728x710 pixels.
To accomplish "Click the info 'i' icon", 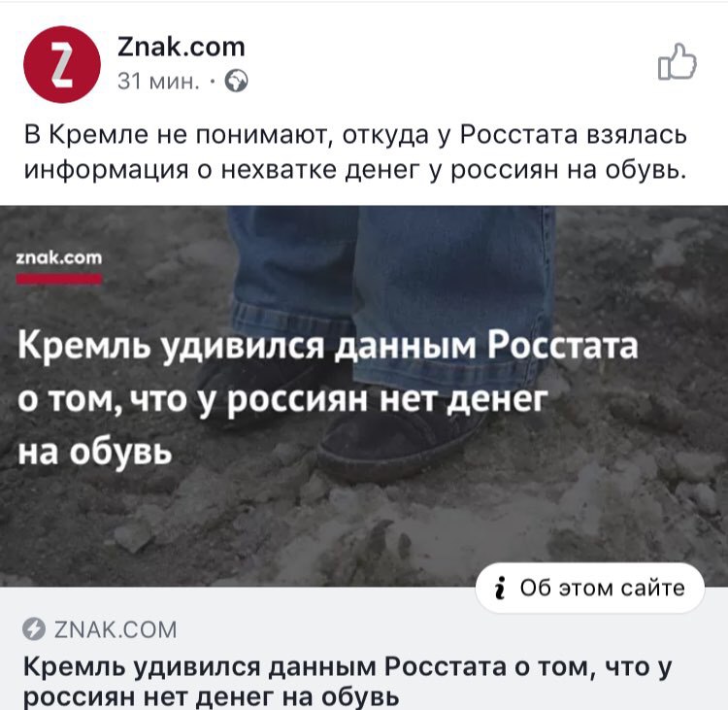I will pos(500,588).
